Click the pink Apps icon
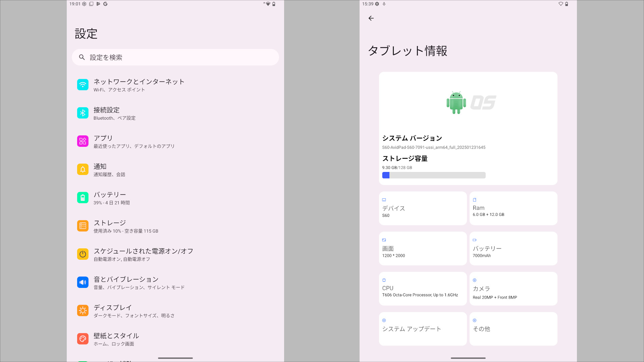The image size is (644, 362). tap(83, 141)
